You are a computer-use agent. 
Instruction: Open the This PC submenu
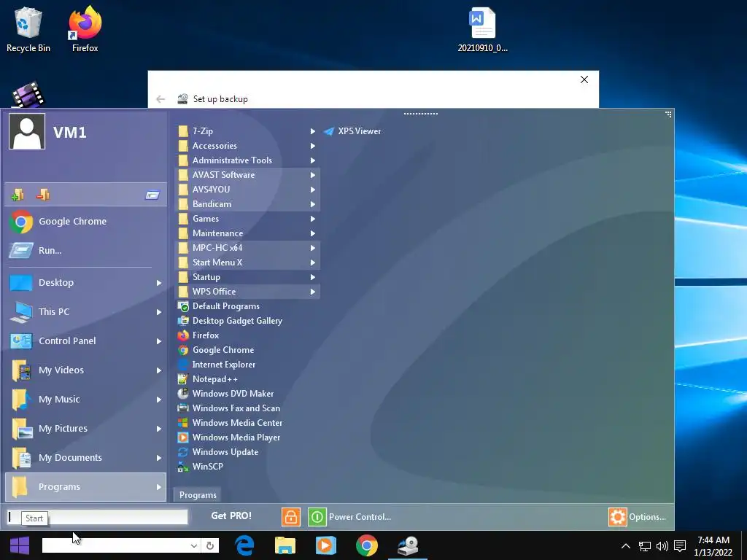click(86, 312)
